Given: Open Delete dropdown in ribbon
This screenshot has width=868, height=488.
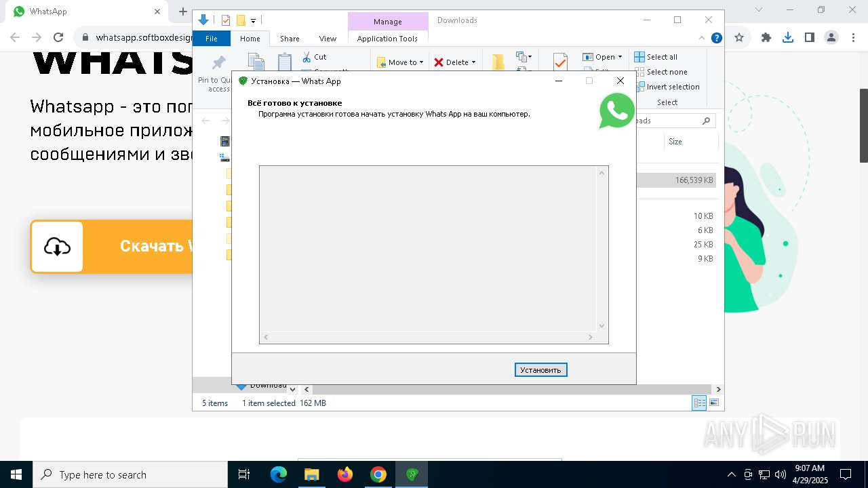Looking at the screenshot, I should (455, 62).
